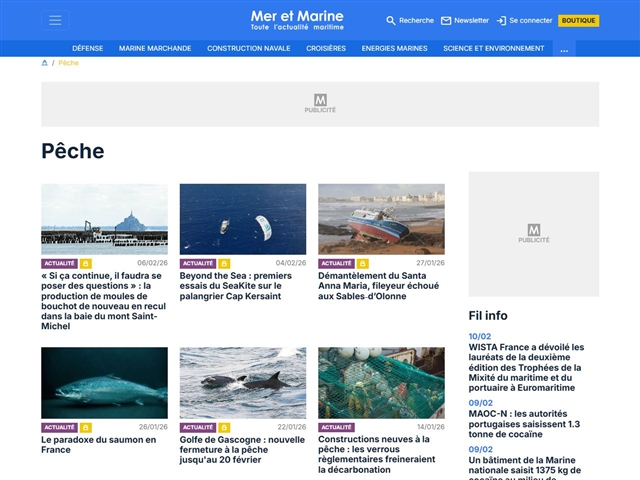Open MAOC-N cocaïne Fil info item
The height and width of the screenshot is (480, 640).
click(x=524, y=424)
